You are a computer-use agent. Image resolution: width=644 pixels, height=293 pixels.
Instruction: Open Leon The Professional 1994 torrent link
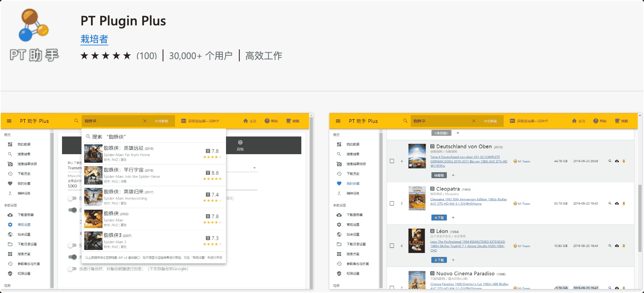(468, 246)
